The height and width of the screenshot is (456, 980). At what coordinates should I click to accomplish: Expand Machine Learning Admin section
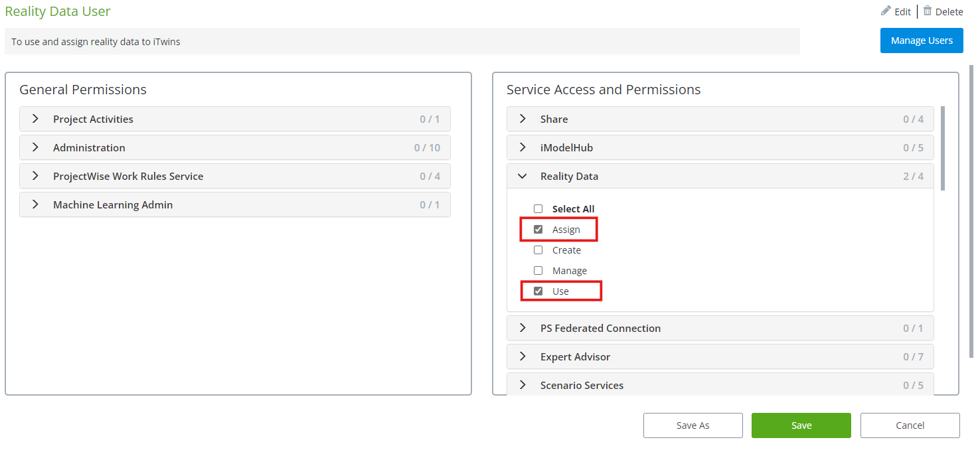tap(36, 205)
